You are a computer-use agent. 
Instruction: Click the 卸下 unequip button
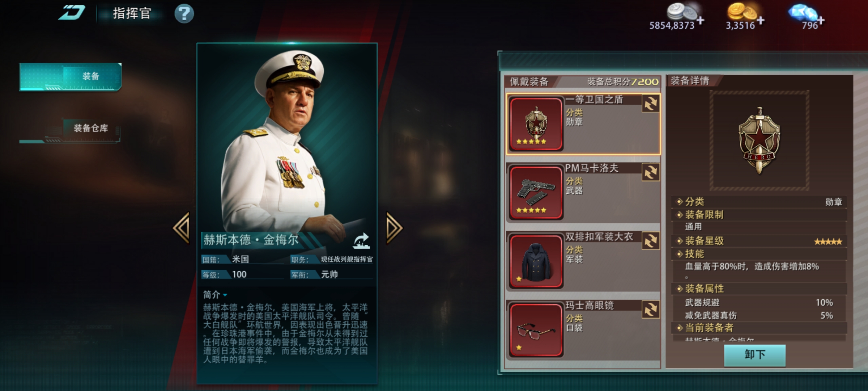click(x=754, y=355)
